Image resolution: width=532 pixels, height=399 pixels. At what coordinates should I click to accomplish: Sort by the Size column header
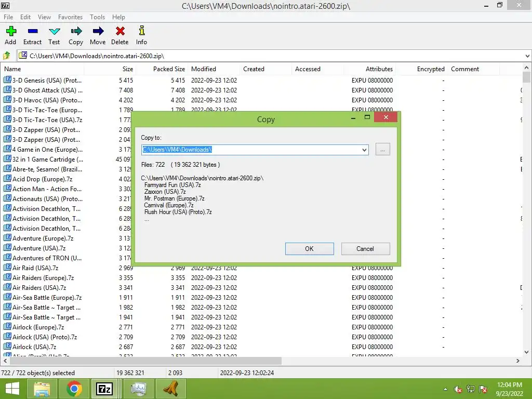tap(110, 69)
